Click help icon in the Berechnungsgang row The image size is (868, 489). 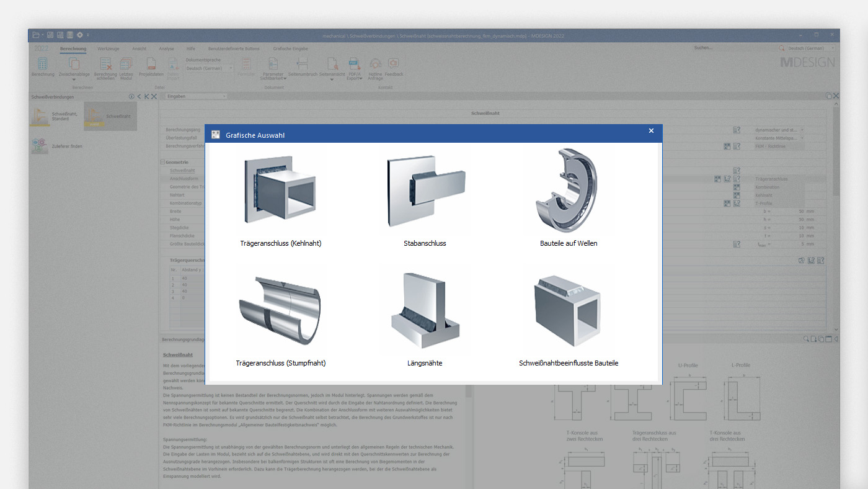[737, 130]
